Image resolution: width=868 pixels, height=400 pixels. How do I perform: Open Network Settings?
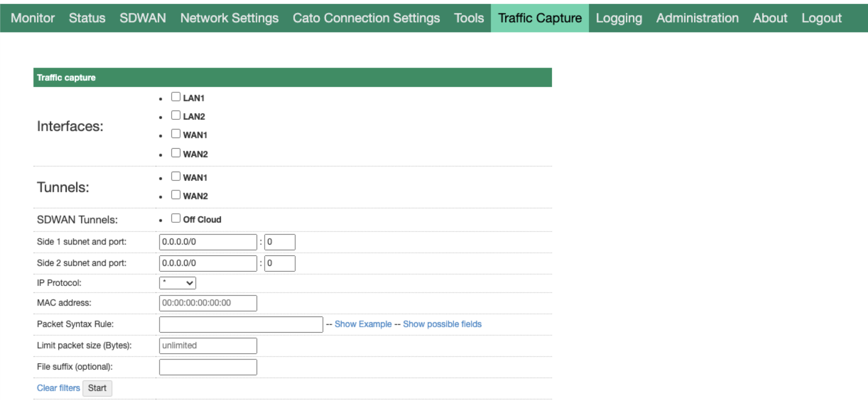point(229,18)
